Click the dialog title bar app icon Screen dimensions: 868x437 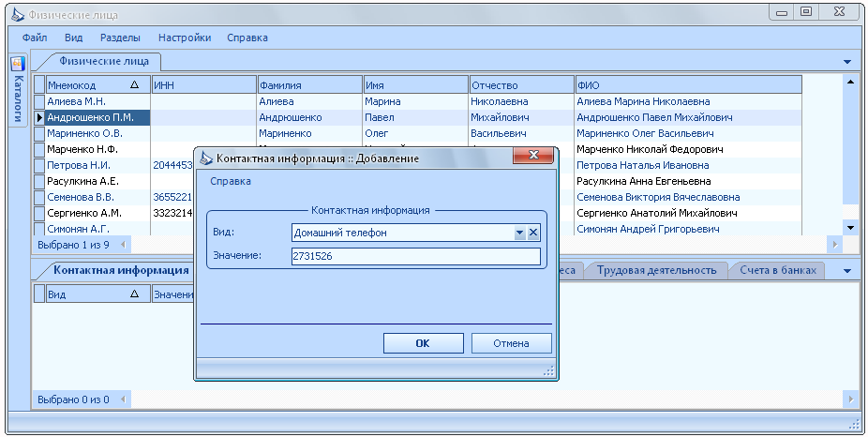tap(206, 158)
